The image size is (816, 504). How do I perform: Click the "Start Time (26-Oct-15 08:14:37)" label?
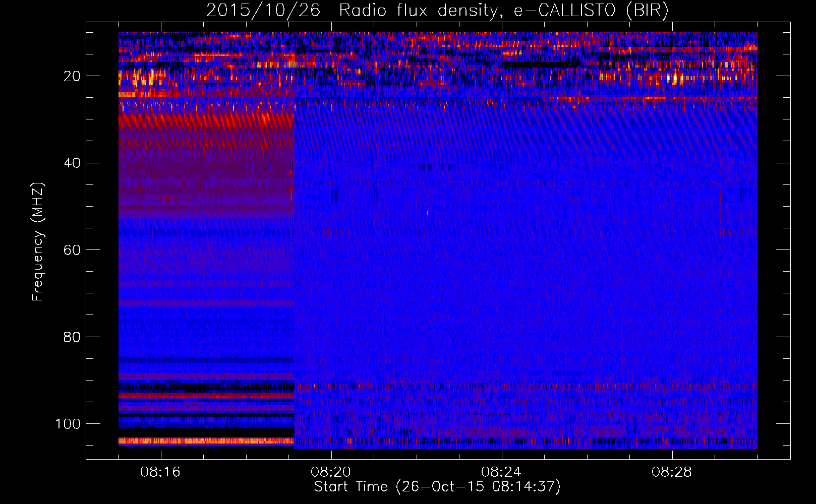pos(437,487)
